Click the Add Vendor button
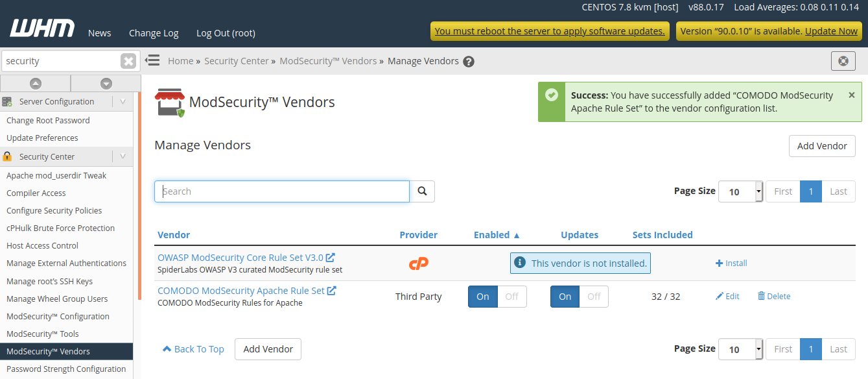868x379 pixels. point(821,146)
